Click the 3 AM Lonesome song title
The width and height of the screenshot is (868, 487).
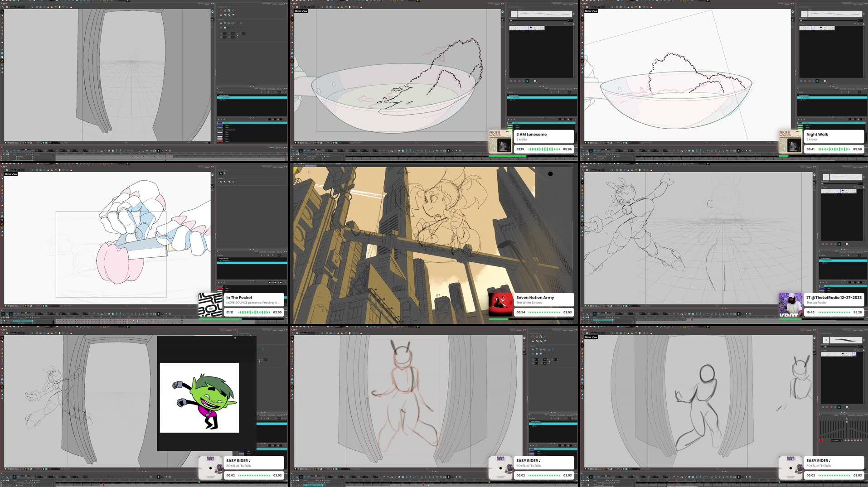click(x=531, y=135)
